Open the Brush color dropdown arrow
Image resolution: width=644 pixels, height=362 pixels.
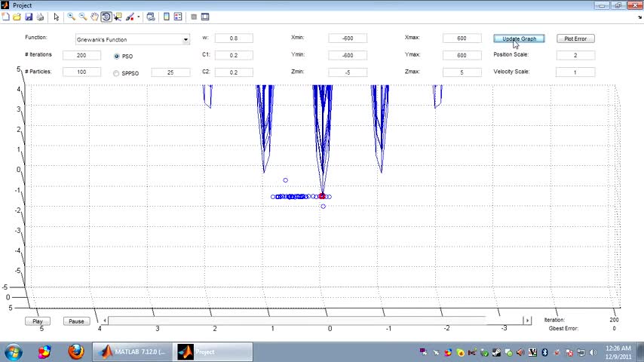point(139,17)
